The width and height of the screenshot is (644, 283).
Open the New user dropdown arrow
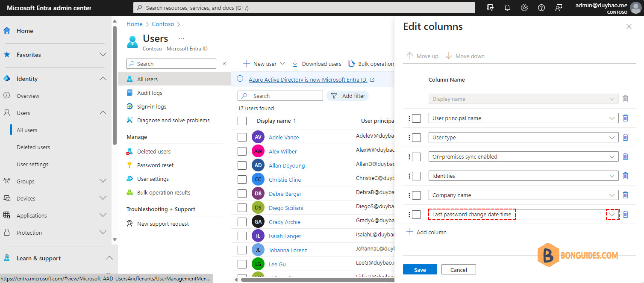282,64
